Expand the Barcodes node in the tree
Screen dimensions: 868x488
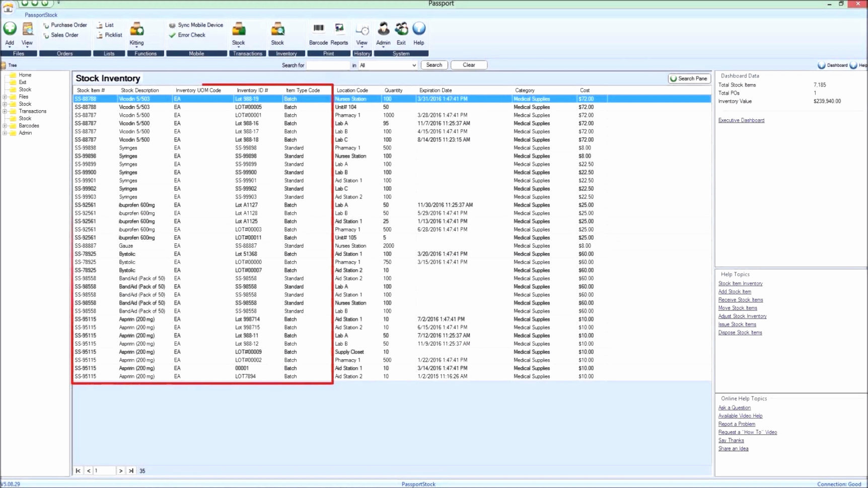(6, 125)
